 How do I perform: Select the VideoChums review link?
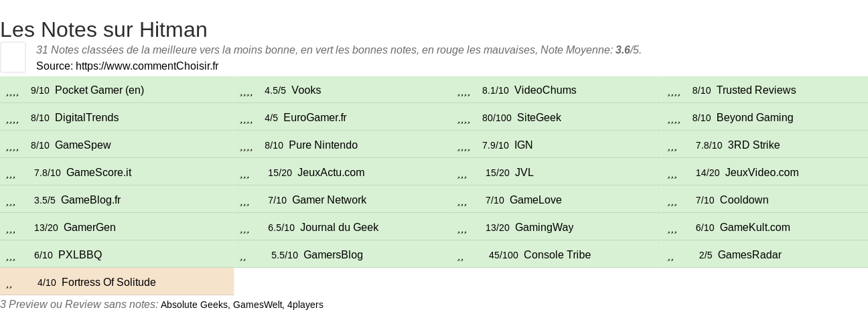point(545,90)
